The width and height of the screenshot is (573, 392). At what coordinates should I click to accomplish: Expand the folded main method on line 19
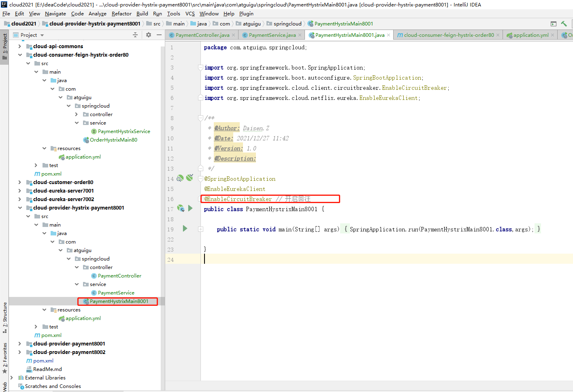(x=200, y=229)
